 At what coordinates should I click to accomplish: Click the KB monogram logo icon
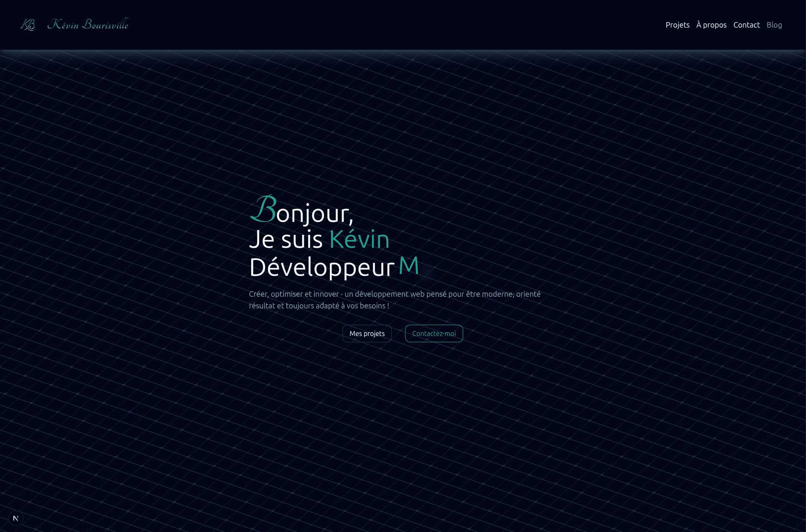(28, 25)
